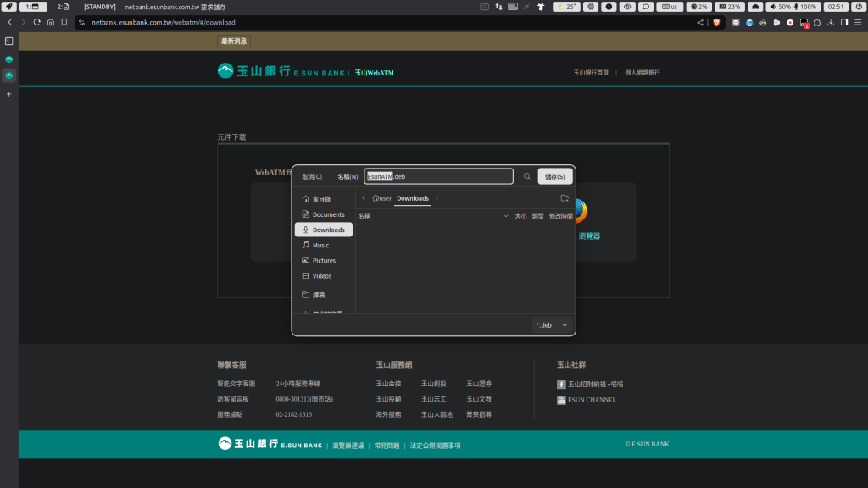Open 玉山招財納福 Facebook link
The height and width of the screenshot is (488, 868).
(590, 384)
